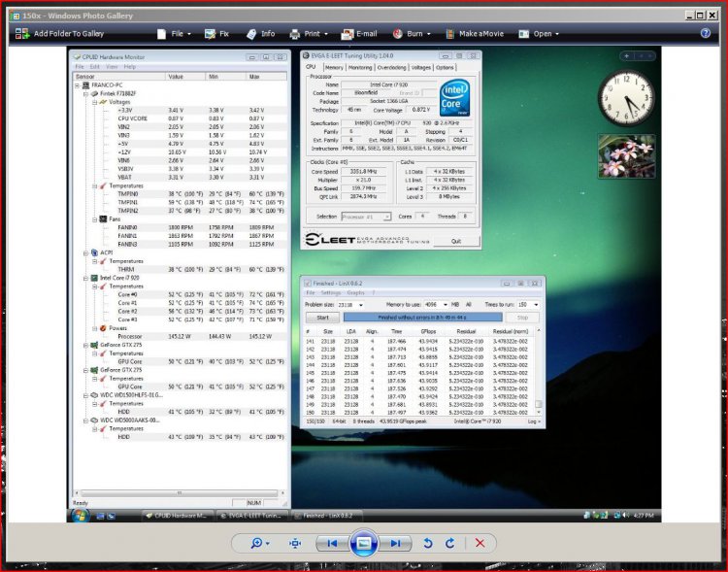This screenshot has height=572, width=728.
Task: Open Add Folder To Gallery
Action: (x=59, y=33)
